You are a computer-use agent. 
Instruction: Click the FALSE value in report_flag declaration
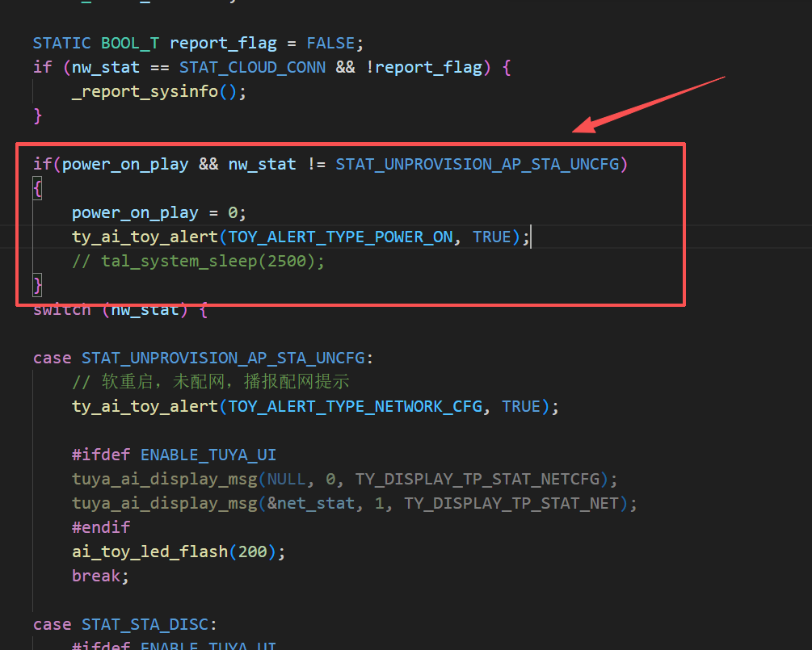tap(330, 43)
